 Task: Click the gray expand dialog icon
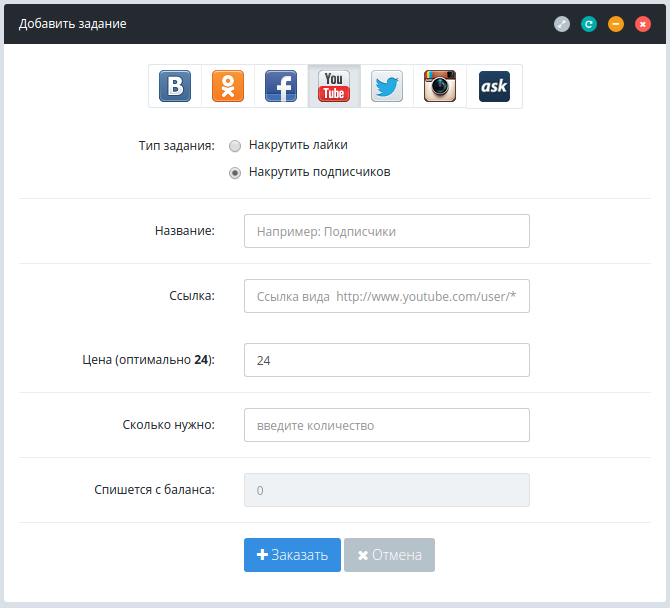pos(562,23)
